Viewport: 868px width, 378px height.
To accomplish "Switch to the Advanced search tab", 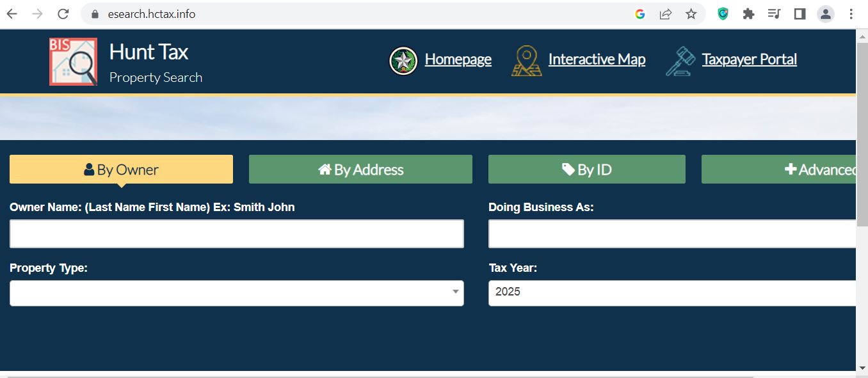I will [779, 169].
